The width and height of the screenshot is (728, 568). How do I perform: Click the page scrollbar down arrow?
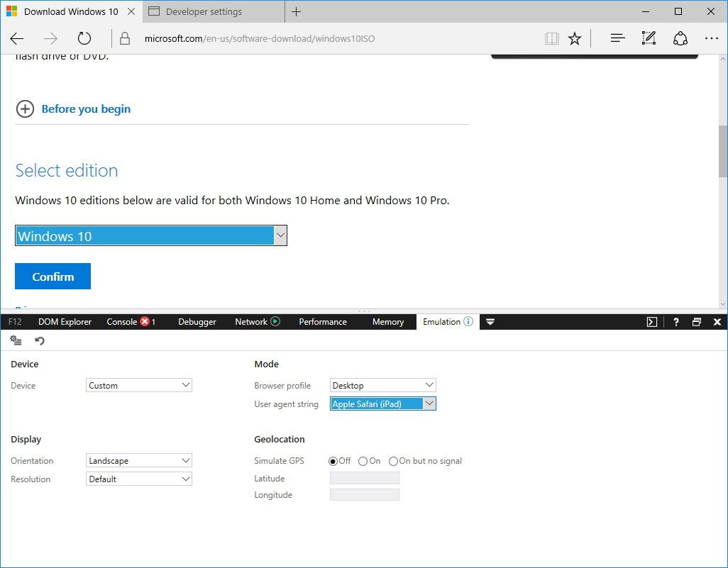click(x=723, y=304)
